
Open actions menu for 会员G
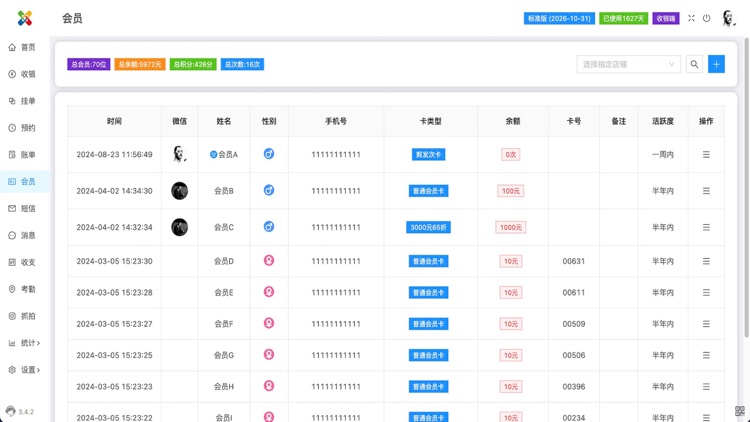(x=706, y=355)
